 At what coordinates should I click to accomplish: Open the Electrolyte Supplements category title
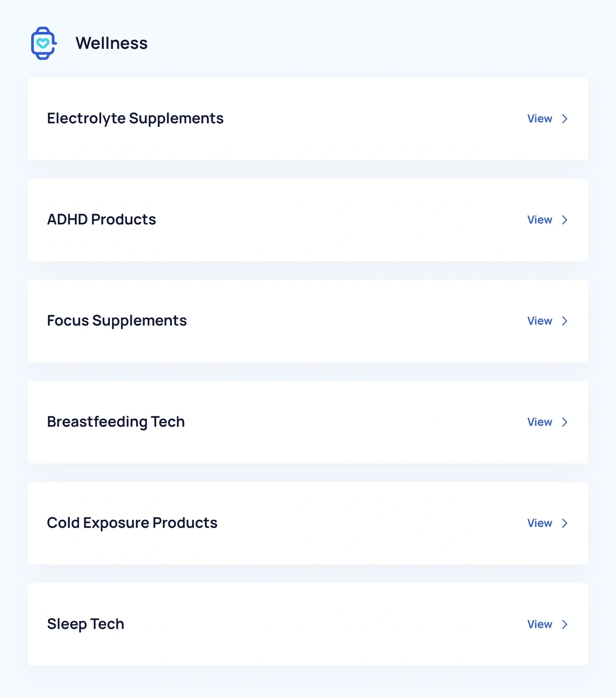tap(135, 119)
